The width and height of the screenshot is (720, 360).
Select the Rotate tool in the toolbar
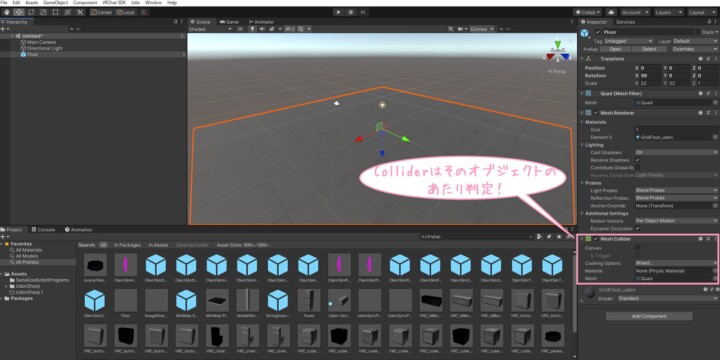pos(31,12)
